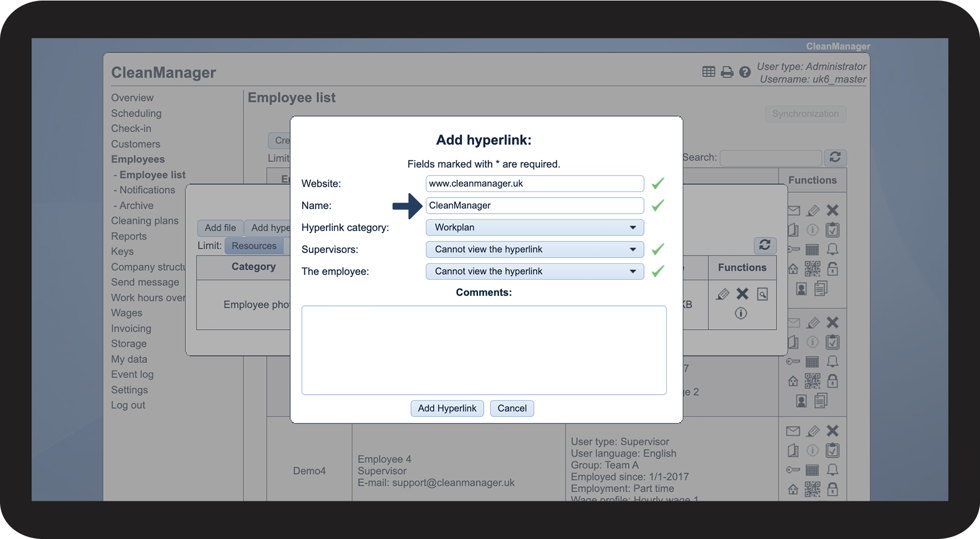Open Storage in the sidebar
Image resolution: width=980 pixels, height=539 pixels.
[x=129, y=344]
